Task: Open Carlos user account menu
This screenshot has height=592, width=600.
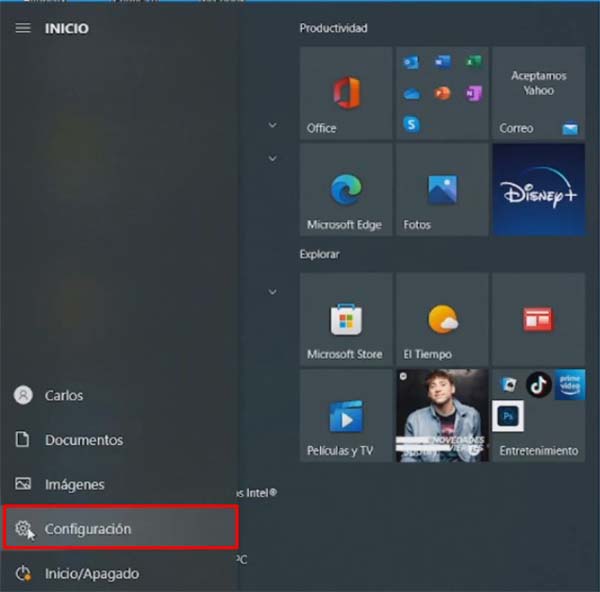Action: (x=120, y=395)
